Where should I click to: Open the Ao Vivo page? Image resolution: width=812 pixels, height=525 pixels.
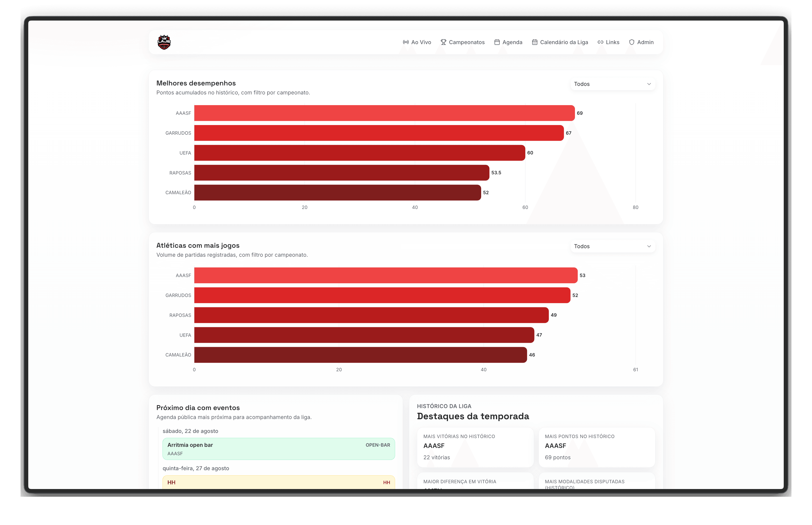[417, 42]
